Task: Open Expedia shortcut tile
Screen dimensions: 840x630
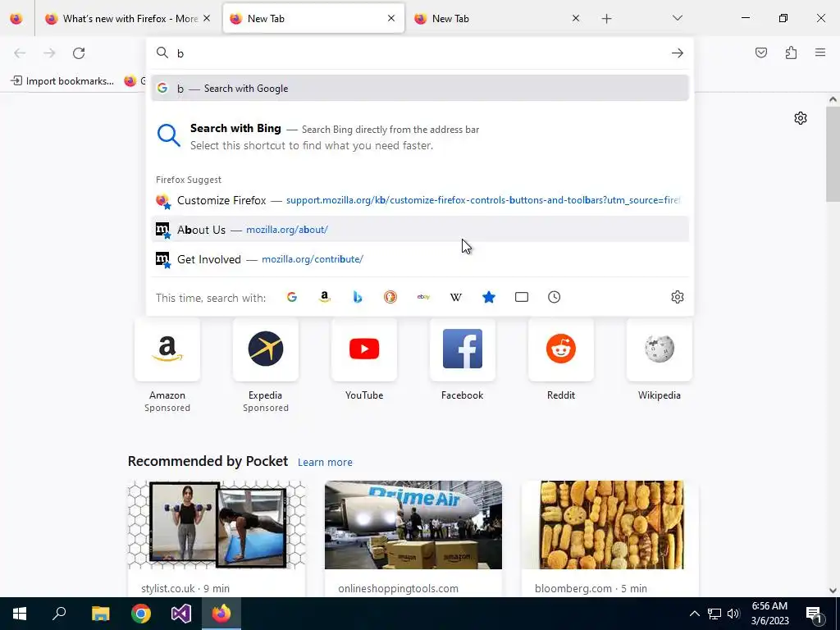Action: (265, 349)
